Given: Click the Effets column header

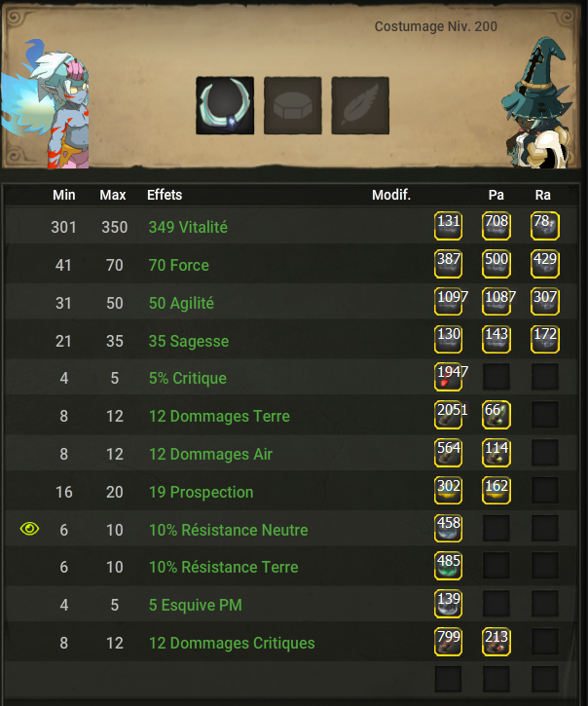Looking at the screenshot, I should pyautogui.click(x=165, y=195).
